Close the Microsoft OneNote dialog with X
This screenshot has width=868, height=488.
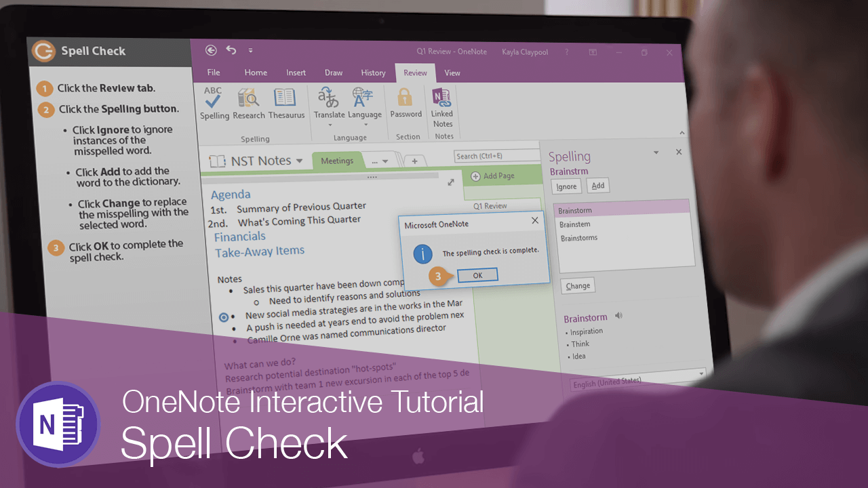pyautogui.click(x=534, y=221)
